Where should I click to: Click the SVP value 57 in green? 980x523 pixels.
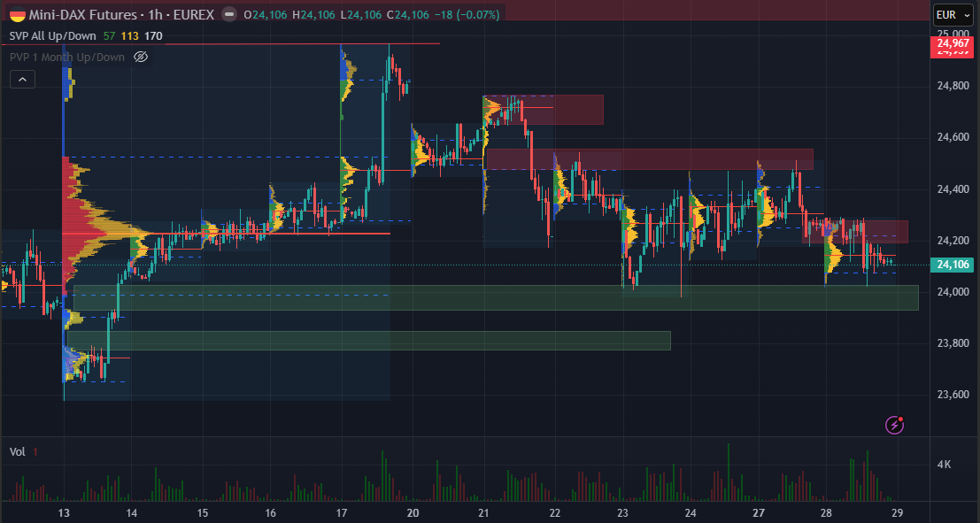[x=110, y=36]
